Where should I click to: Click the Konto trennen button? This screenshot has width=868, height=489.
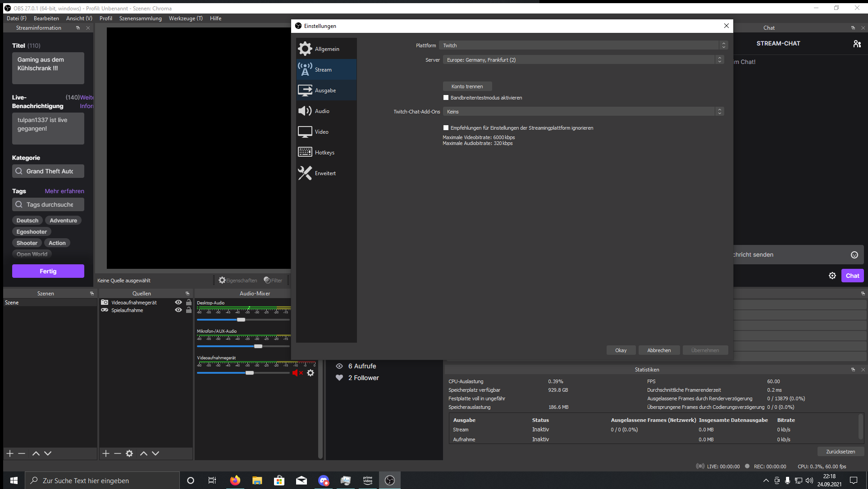click(x=467, y=86)
